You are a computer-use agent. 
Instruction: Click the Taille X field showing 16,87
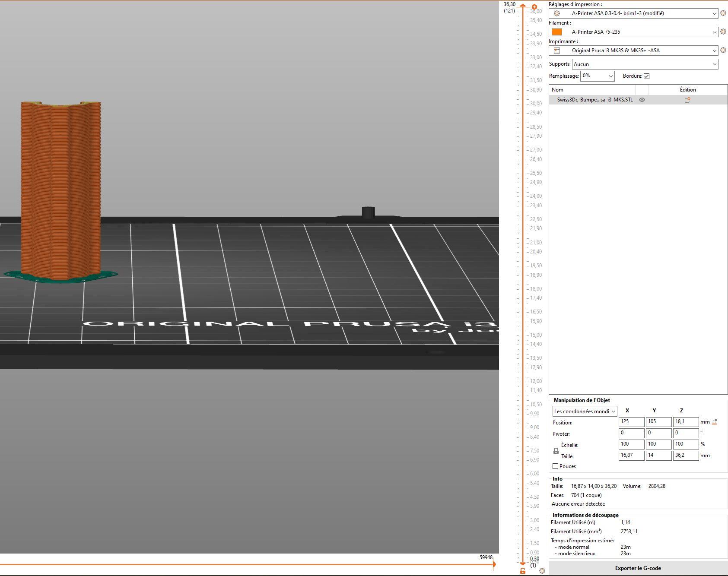pos(632,456)
